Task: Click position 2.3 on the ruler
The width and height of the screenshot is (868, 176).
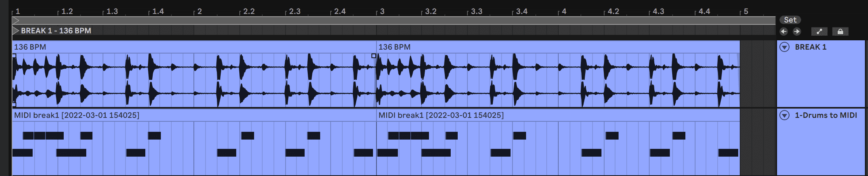Action: point(295,11)
